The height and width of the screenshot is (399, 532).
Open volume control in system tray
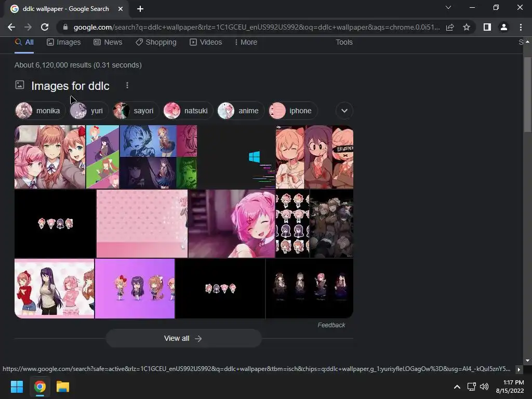coord(484,387)
